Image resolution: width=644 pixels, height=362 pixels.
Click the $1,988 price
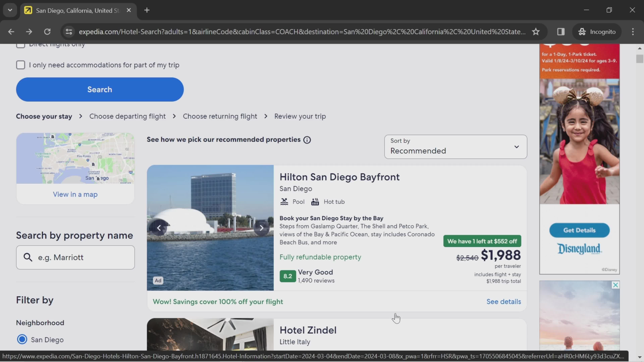[501, 255]
